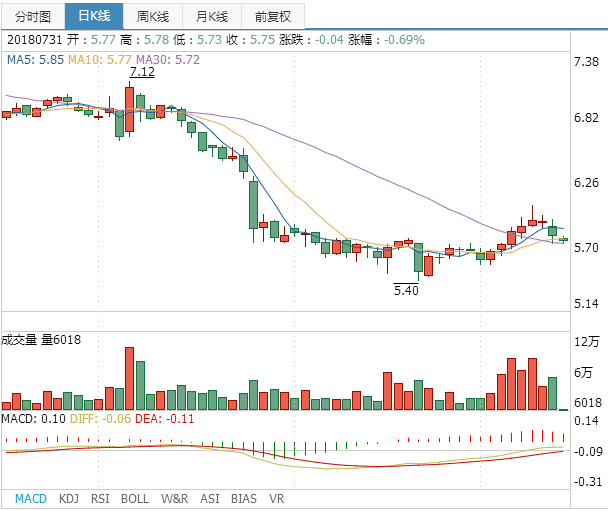Switch to the VR indicator

click(x=276, y=499)
